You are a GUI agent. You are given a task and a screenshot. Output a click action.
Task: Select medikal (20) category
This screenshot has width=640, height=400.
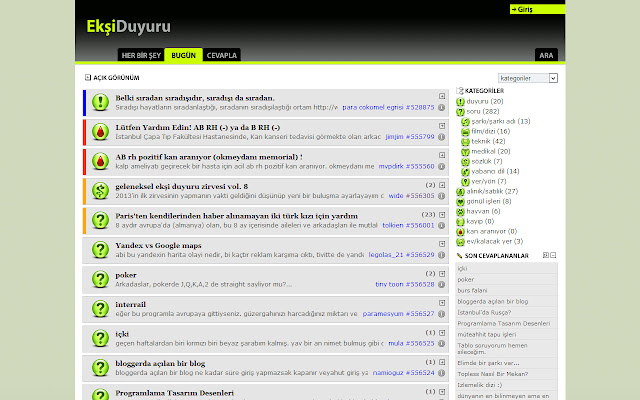tap(491, 151)
